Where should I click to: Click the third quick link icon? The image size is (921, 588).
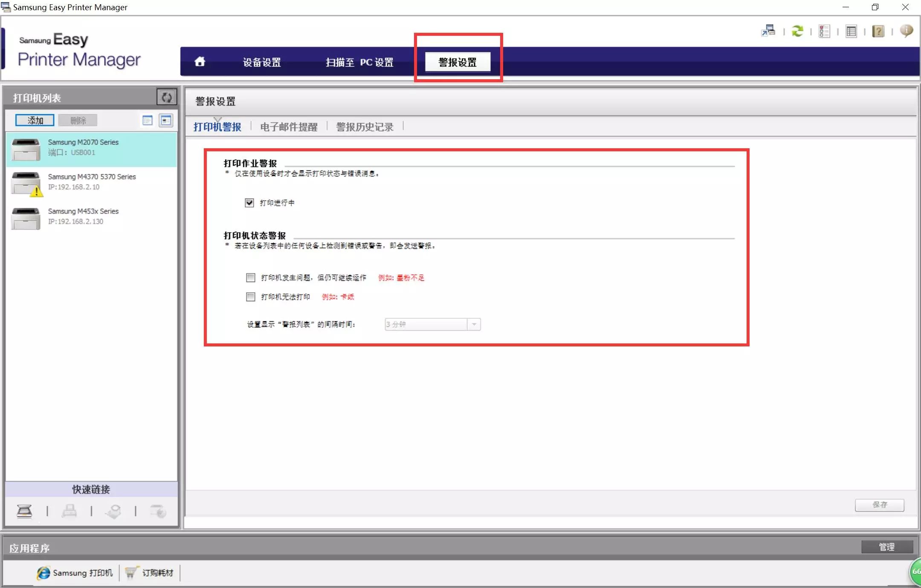pyautogui.click(x=113, y=511)
